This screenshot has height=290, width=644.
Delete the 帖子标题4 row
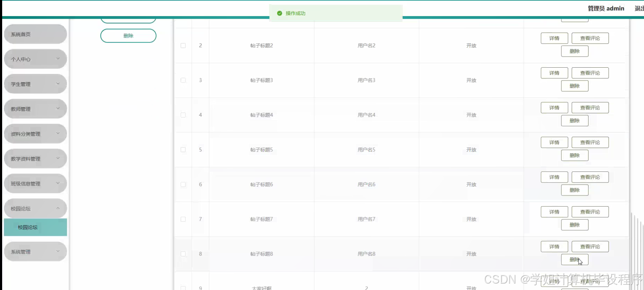[x=575, y=121]
